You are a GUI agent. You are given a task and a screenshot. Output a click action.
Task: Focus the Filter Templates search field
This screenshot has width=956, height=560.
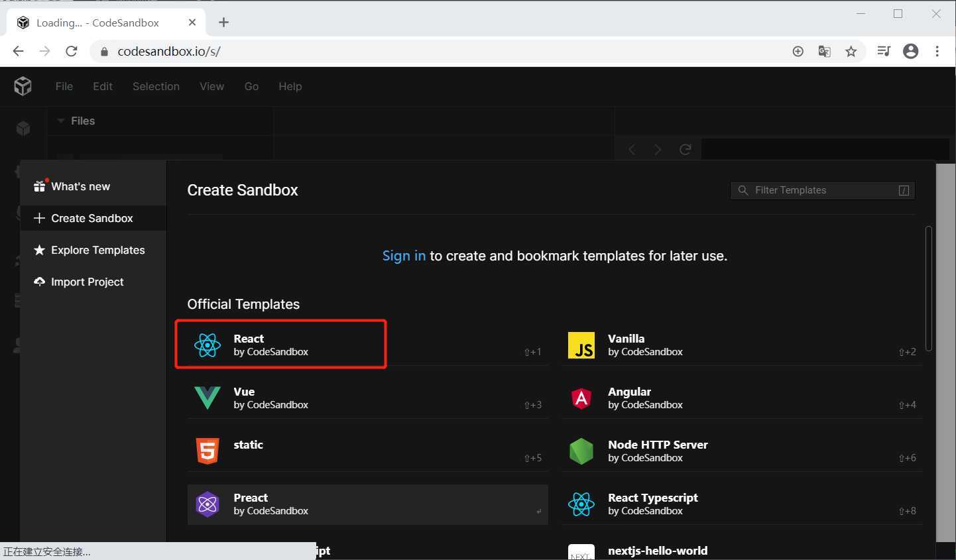pos(823,190)
